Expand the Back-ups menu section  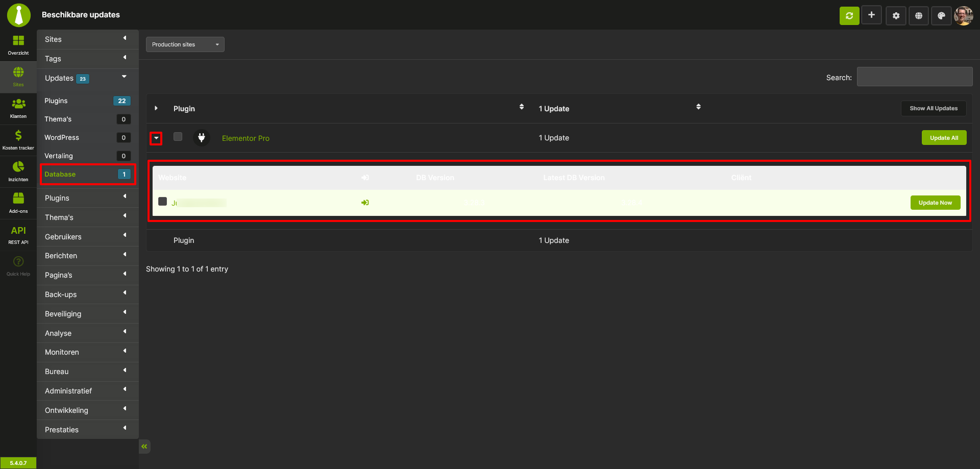point(88,294)
